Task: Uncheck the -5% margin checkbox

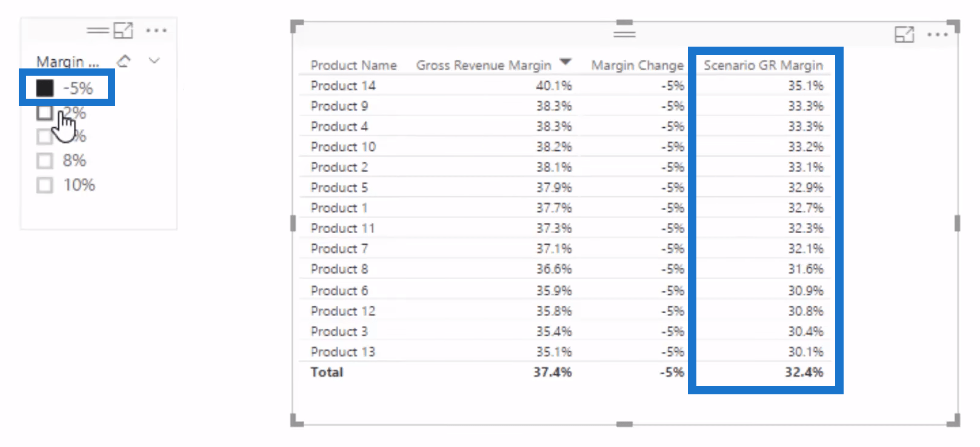Action: pyautogui.click(x=45, y=88)
